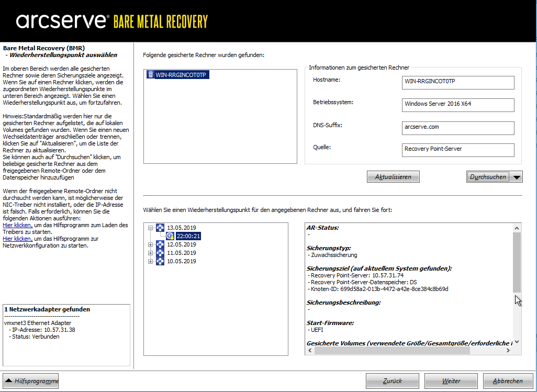
Task: Click inside the Hostname field
Action: (458, 83)
